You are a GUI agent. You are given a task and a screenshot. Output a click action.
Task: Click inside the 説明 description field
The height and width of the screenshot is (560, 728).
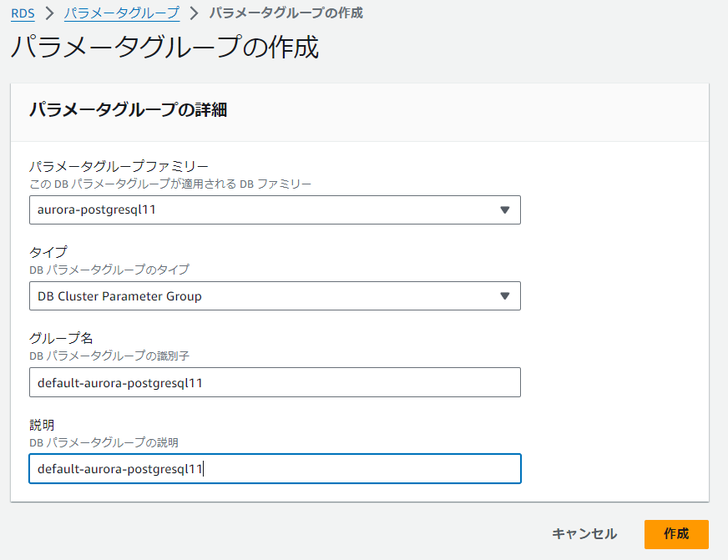pos(276,468)
